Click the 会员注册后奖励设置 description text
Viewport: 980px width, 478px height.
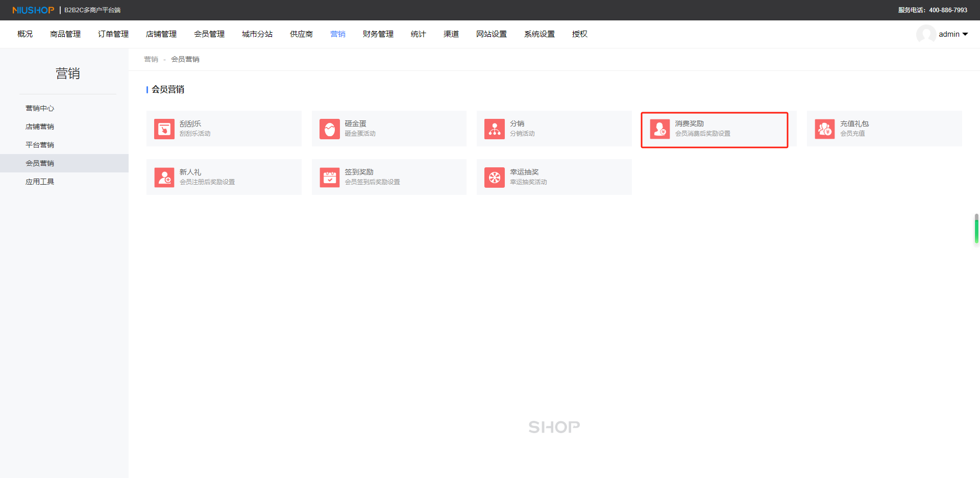(x=207, y=182)
